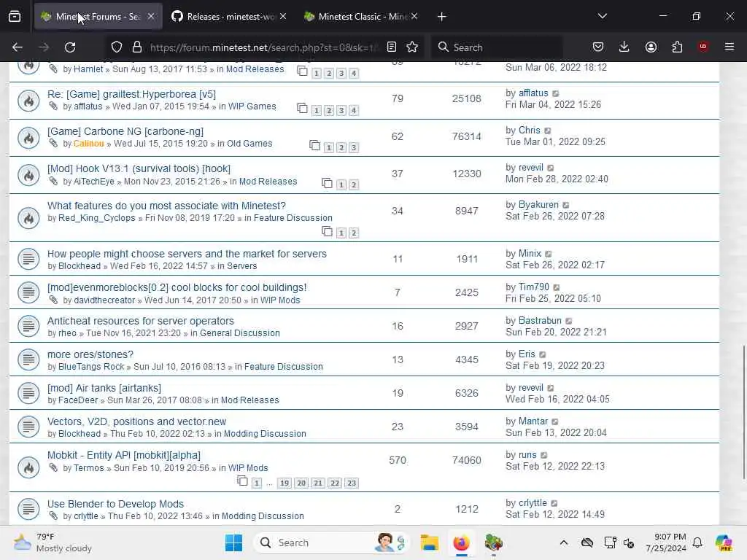Jump to last post by Byakuren

pyautogui.click(x=566, y=205)
